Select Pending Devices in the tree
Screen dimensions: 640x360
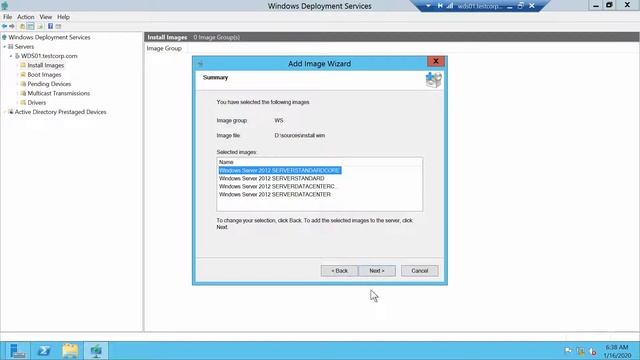pos(49,84)
